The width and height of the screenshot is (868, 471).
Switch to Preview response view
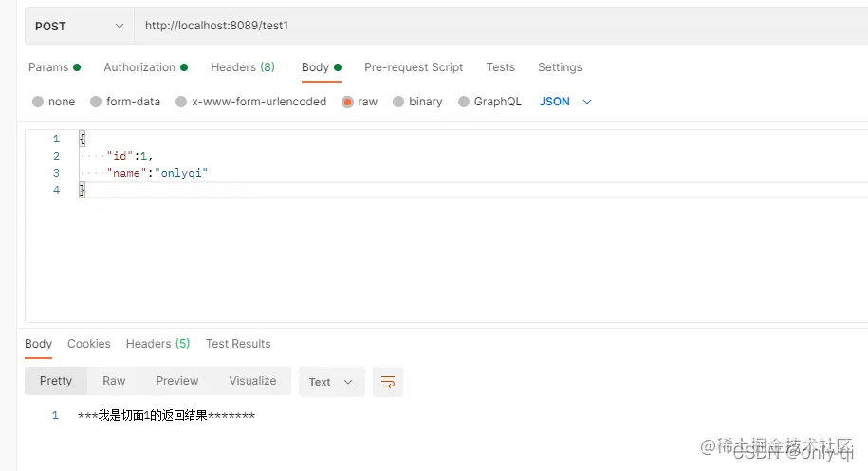click(177, 381)
